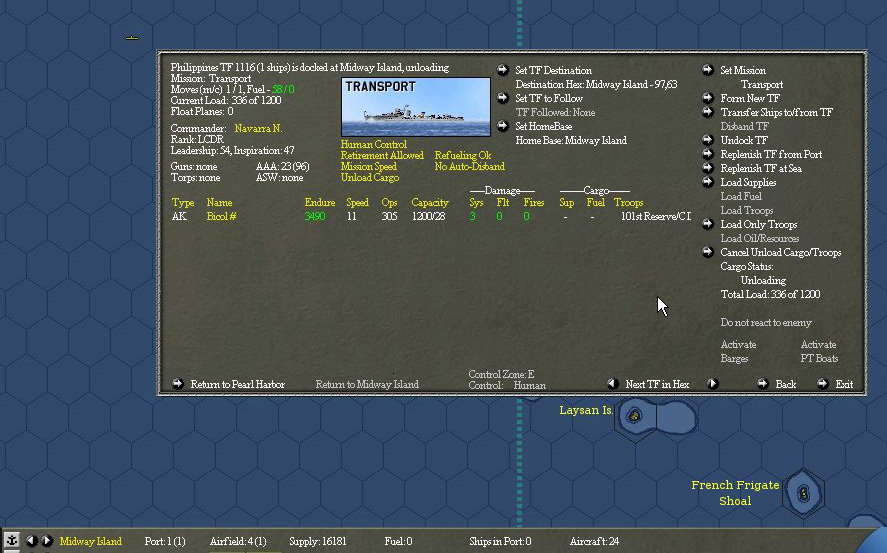Screen dimensions: 887x553
Task: Click Return to Pearl Harbor
Action: point(238,384)
